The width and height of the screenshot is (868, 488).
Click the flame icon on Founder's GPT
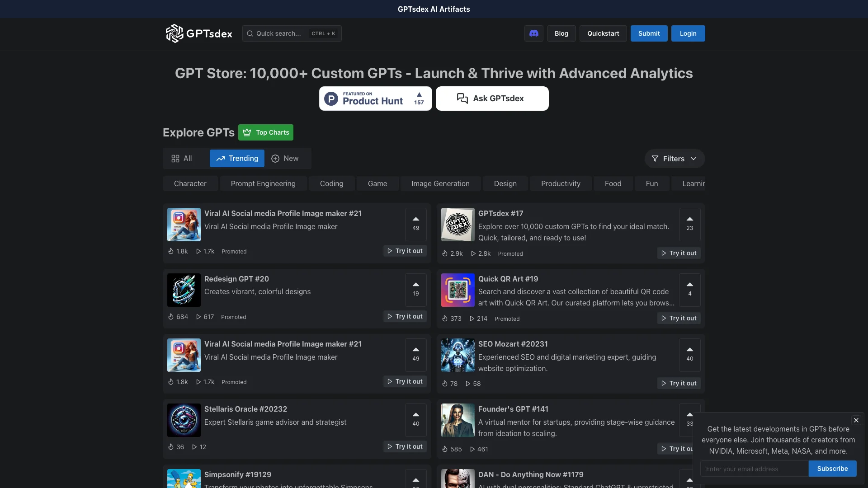click(445, 449)
